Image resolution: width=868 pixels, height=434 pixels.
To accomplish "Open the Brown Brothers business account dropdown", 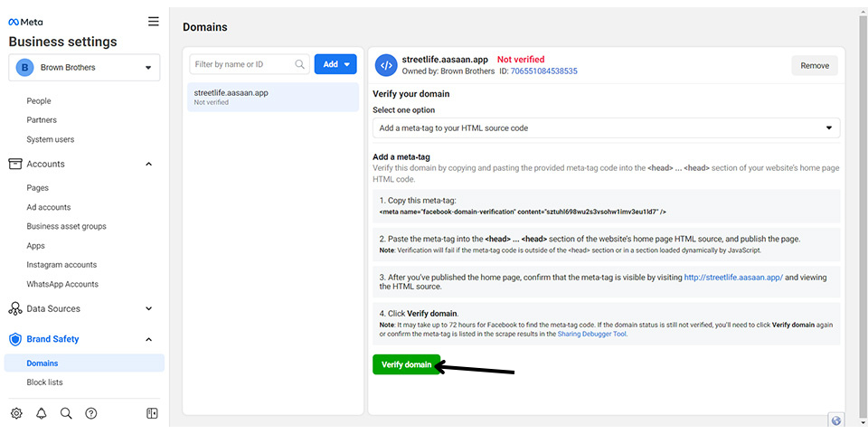I will click(x=84, y=68).
